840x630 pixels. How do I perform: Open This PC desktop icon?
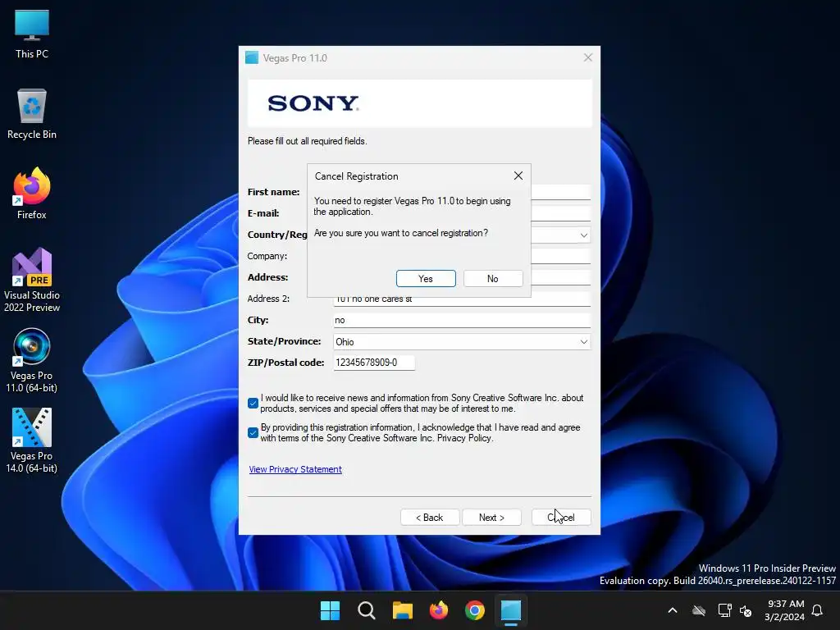(32, 33)
